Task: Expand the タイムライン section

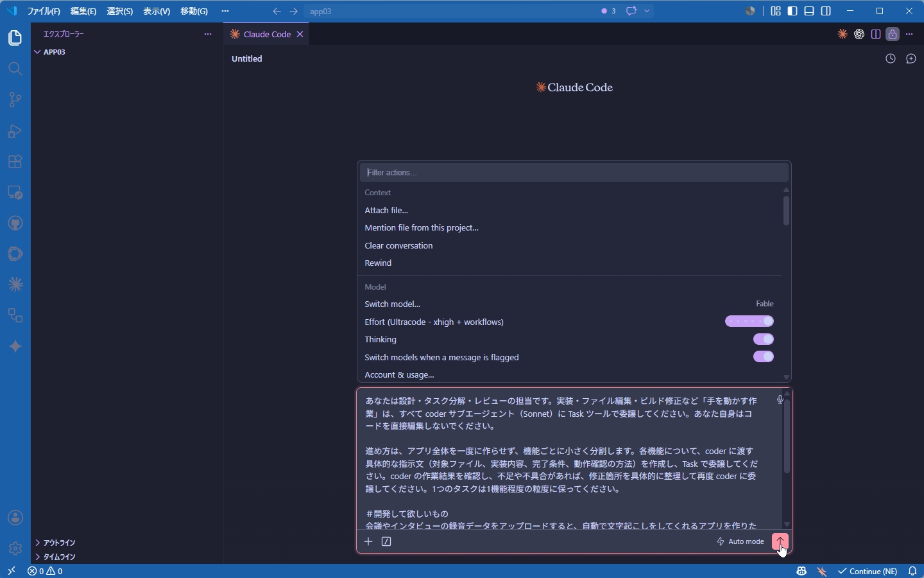Action: [x=126, y=557]
